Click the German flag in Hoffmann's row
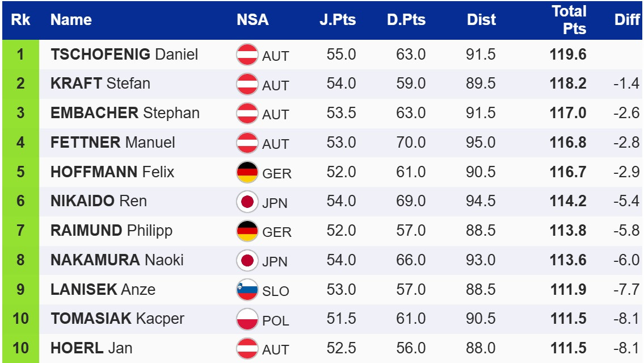Screen dimensions: 644x363 [x=247, y=172]
